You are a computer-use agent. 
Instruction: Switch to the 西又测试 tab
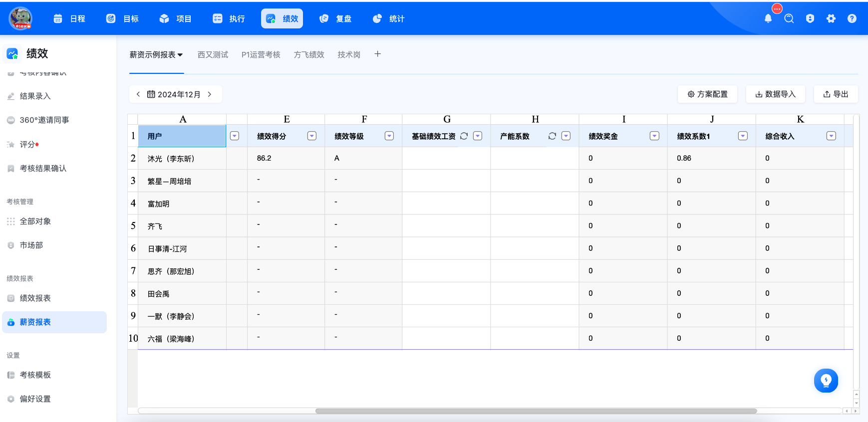(x=213, y=55)
